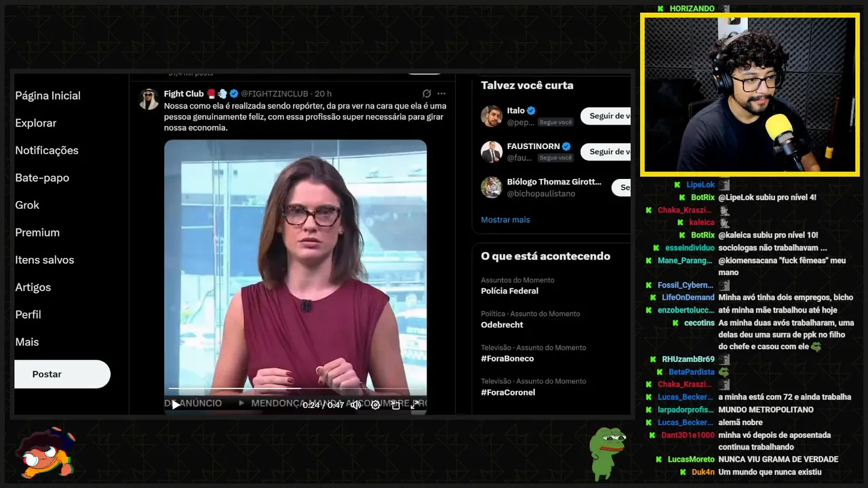Click chat username kaleica

(x=702, y=222)
